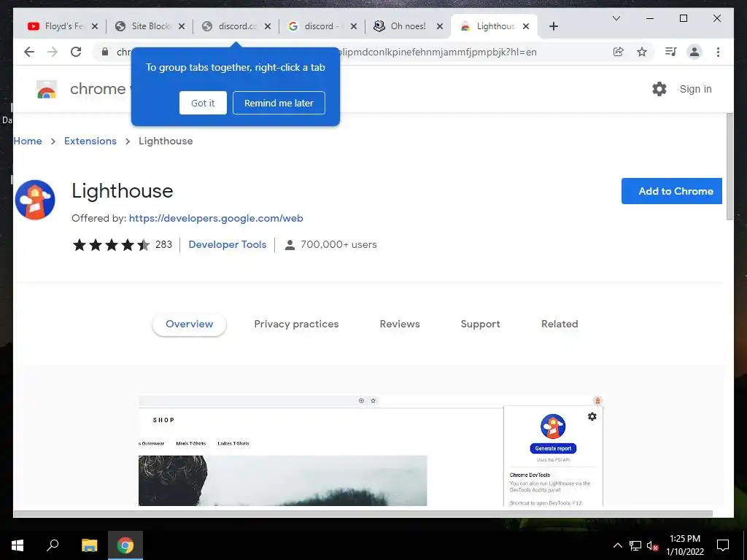Click Sign in to the Web Store
The image size is (747, 560).
[695, 89]
